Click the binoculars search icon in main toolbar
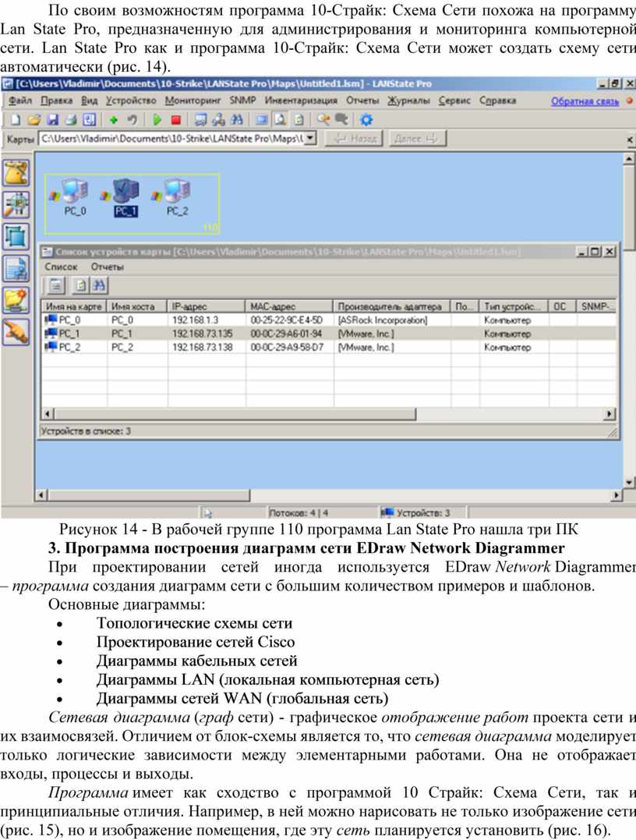 pyautogui.click(x=237, y=120)
